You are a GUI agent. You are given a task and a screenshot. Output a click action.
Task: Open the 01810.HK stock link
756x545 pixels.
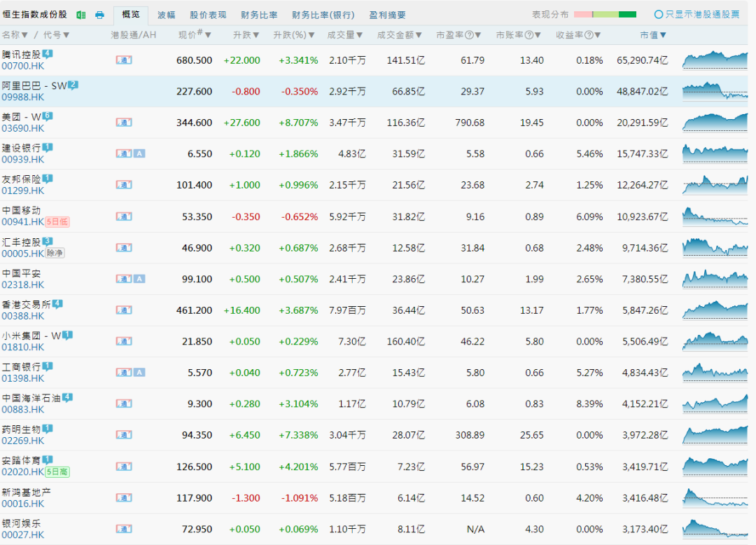tap(22, 347)
